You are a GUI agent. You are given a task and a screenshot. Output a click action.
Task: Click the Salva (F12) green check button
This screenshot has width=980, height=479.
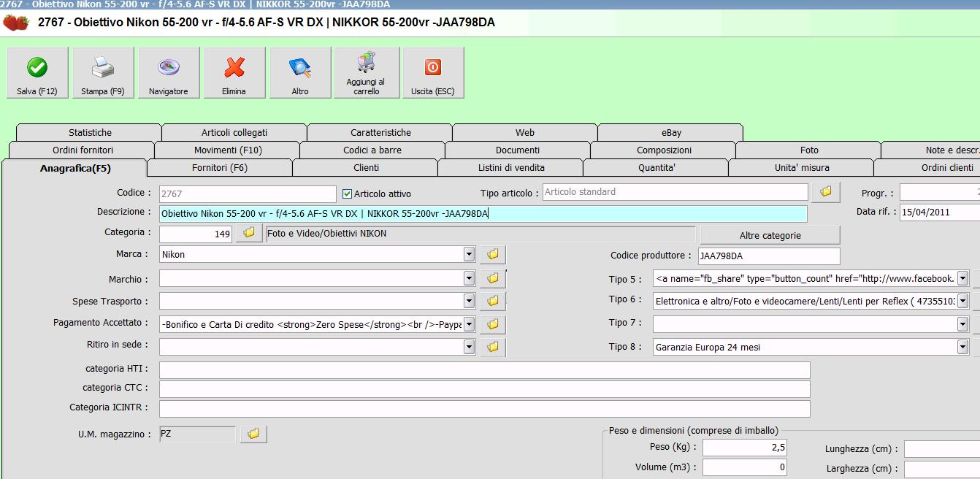click(37, 73)
